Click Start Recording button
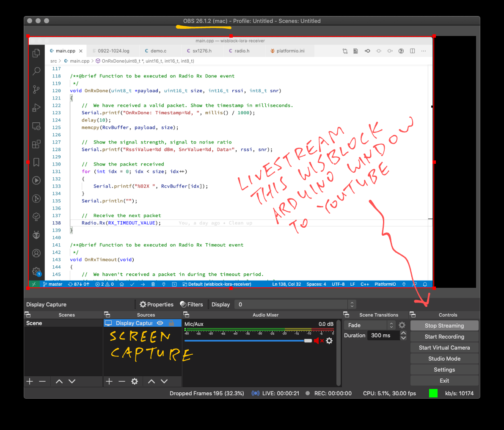This screenshot has width=504, height=430. pyautogui.click(x=444, y=336)
